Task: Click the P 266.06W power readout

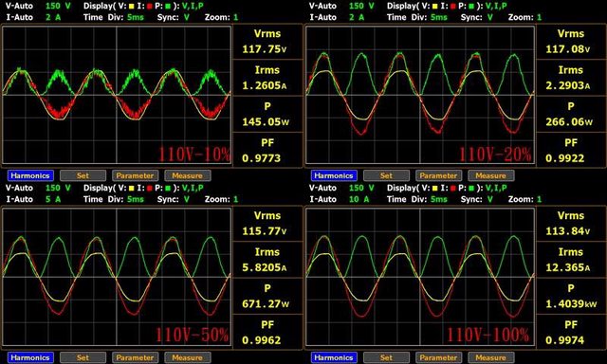Action: (x=571, y=114)
